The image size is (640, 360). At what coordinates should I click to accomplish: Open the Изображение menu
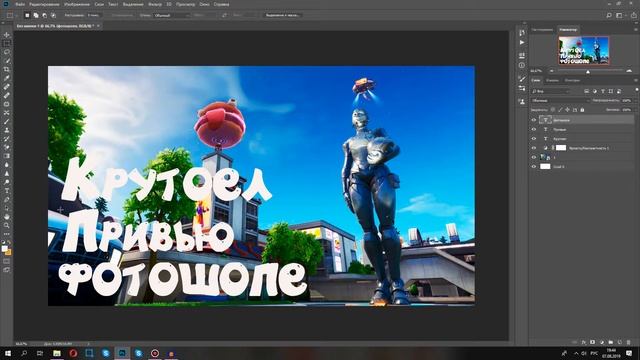(77, 4)
